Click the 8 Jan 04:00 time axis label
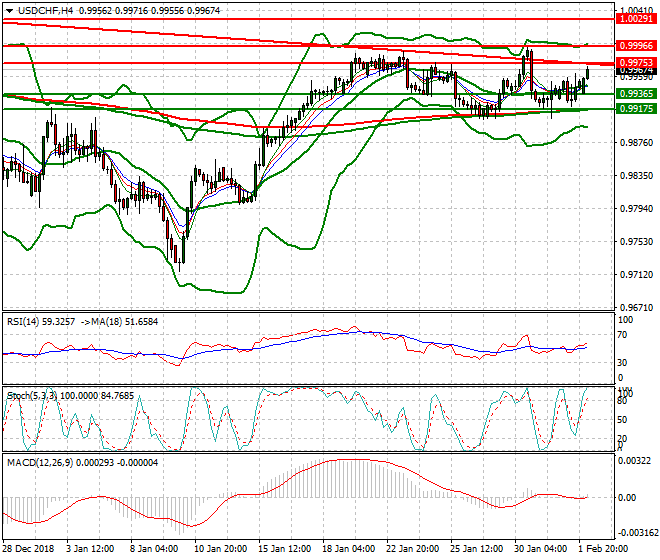 154,549
